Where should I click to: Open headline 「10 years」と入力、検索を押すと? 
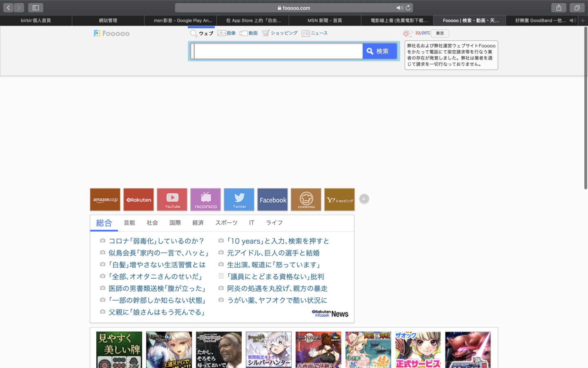point(278,241)
